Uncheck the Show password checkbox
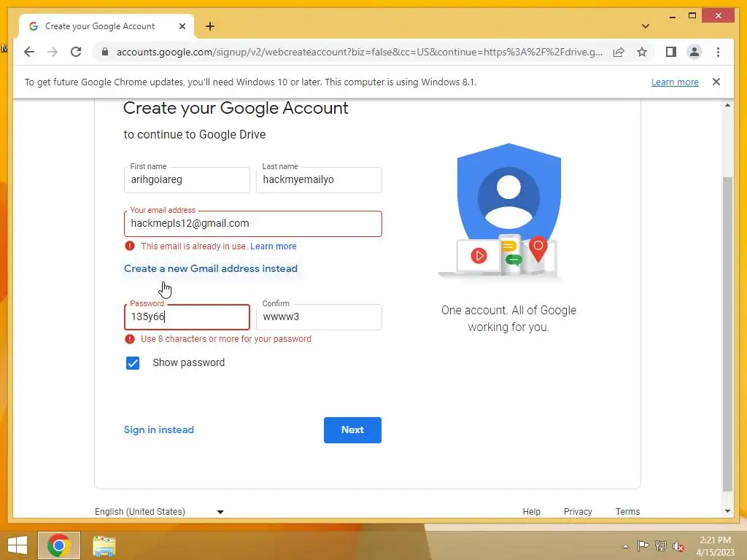747x560 pixels. (x=133, y=363)
